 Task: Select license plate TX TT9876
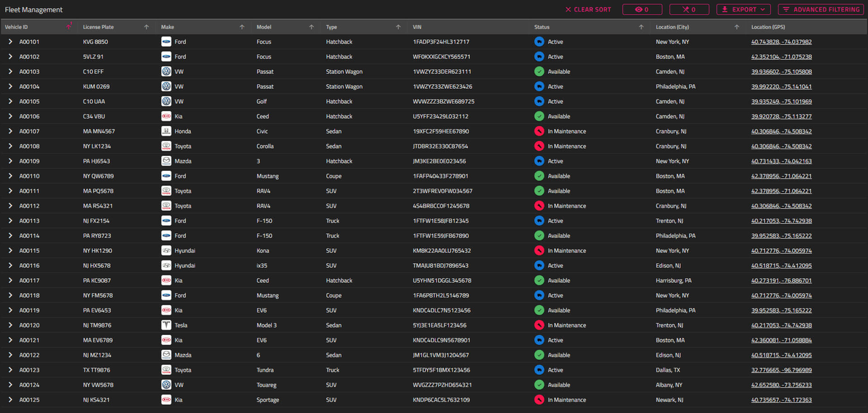(96, 370)
